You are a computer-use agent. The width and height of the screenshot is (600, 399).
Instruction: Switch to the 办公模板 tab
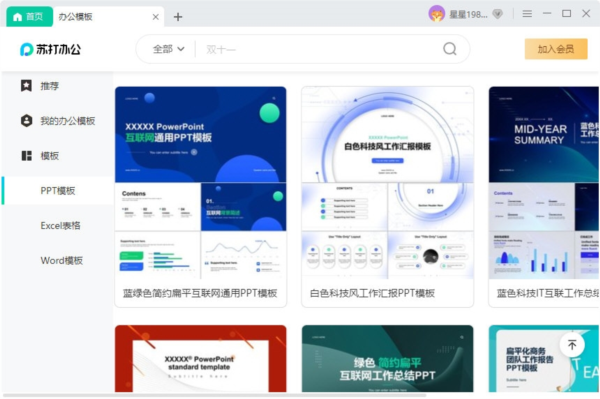(75, 17)
